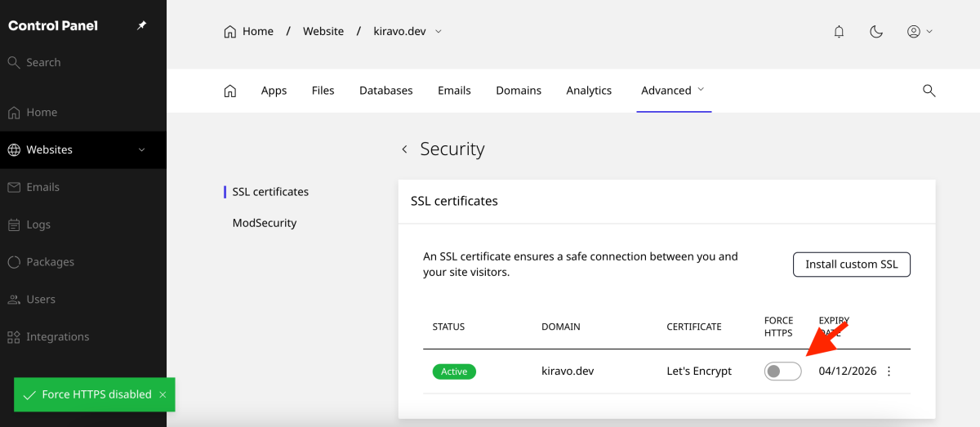Click the pin icon beside Control Panel

click(x=141, y=26)
